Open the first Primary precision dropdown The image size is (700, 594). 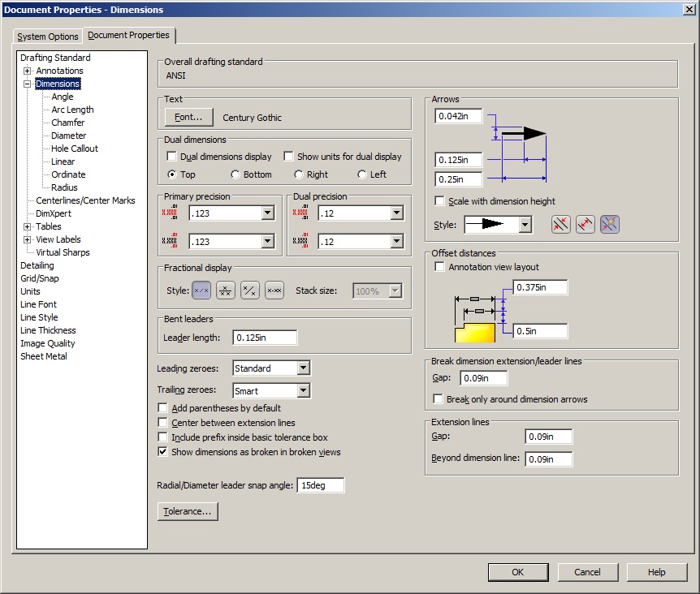pyautogui.click(x=268, y=213)
